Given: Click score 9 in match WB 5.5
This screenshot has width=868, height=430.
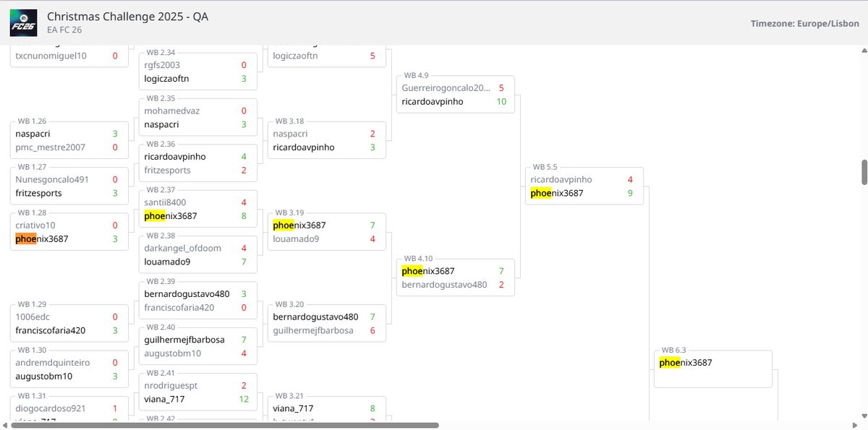Looking at the screenshot, I should (x=630, y=193).
